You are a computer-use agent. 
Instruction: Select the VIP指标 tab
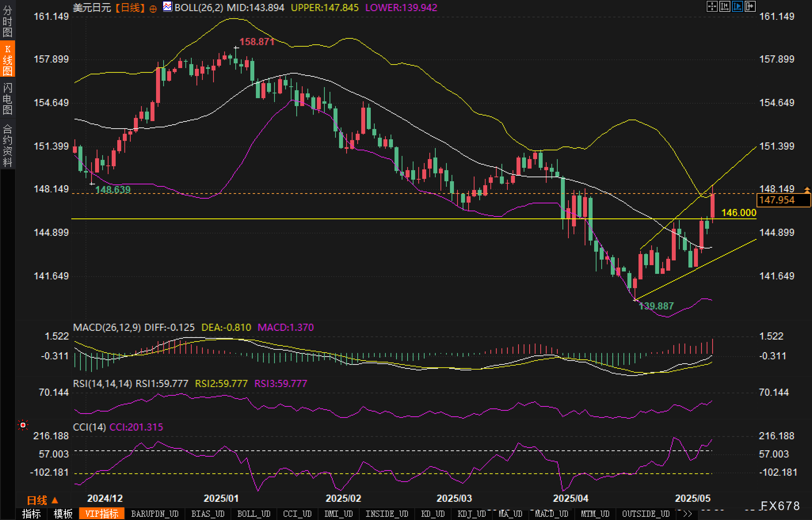click(102, 514)
